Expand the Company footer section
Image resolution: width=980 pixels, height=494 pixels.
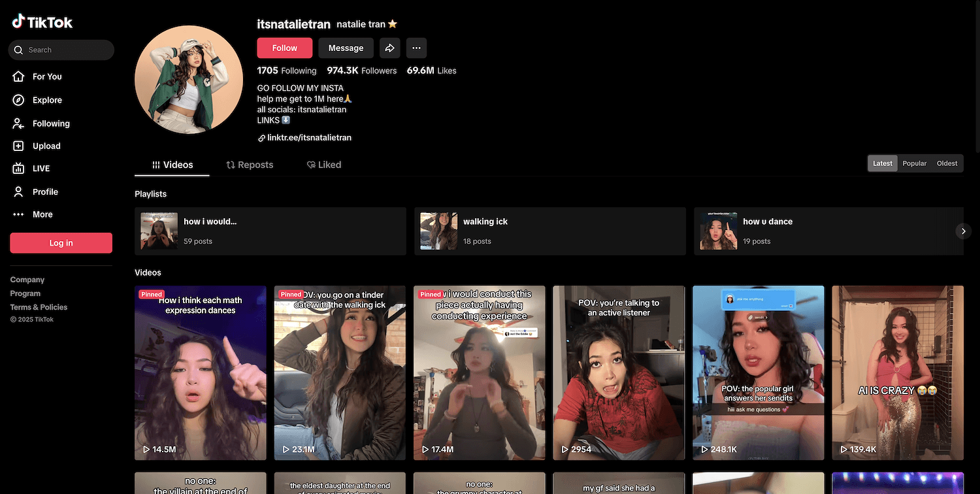coord(27,280)
